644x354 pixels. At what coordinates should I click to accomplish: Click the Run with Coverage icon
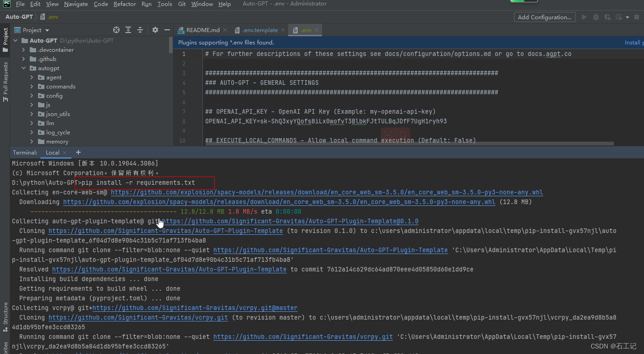point(607,17)
